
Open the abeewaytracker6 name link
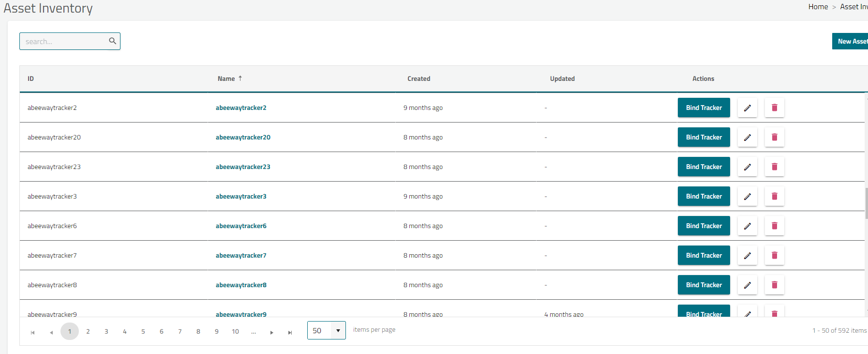click(241, 226)
